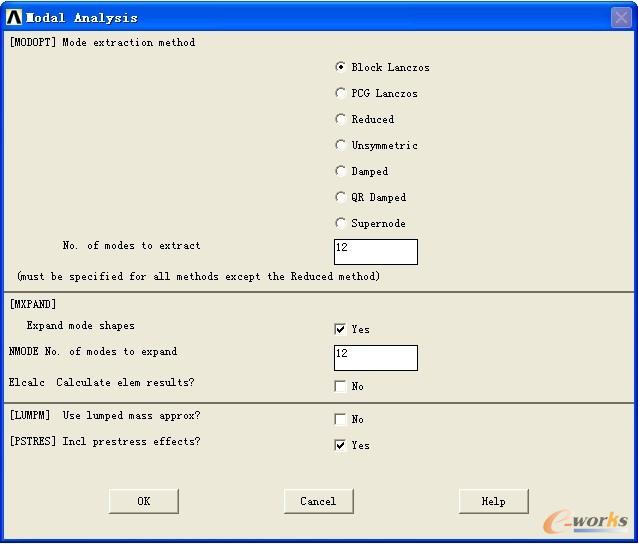
Task: Select the Supernode radio option
Action: [341, 223]
